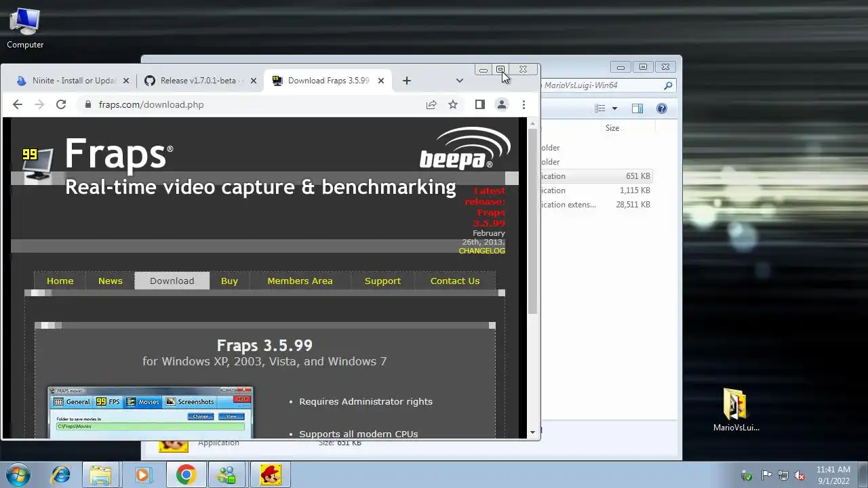
Task: Open Chrome's tab search dropdown arrow
Action: point(460,81)
